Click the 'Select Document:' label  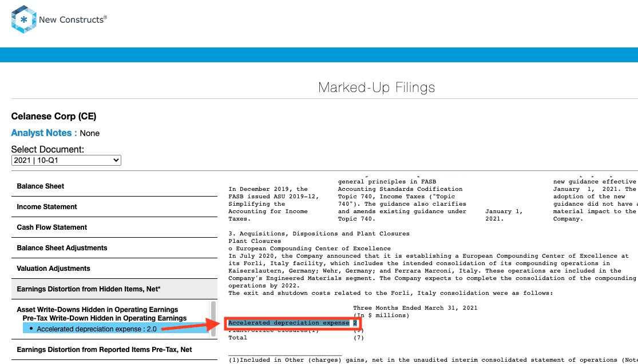click(x=47, y=150)
